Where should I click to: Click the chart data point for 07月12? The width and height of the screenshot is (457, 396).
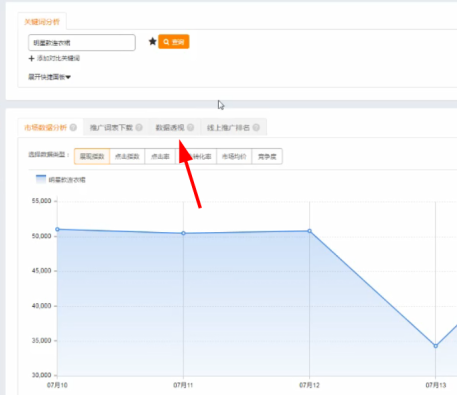coord(310,231)
